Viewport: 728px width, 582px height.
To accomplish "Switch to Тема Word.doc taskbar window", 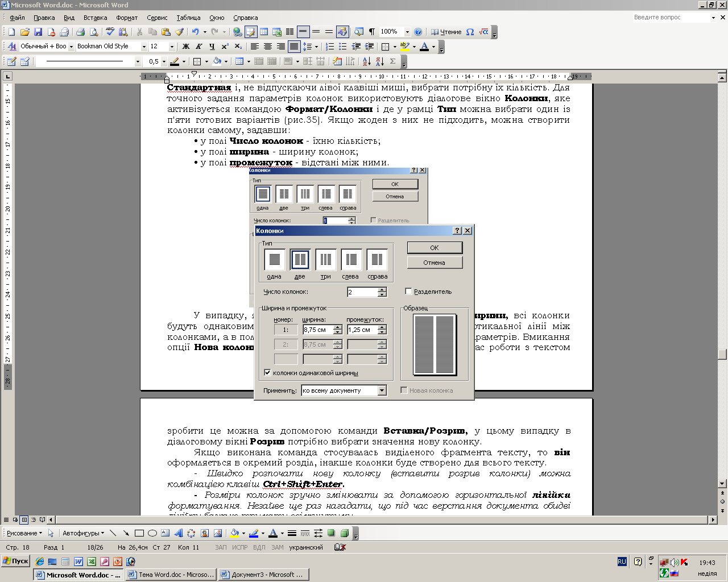I will [x=171, y=575].
